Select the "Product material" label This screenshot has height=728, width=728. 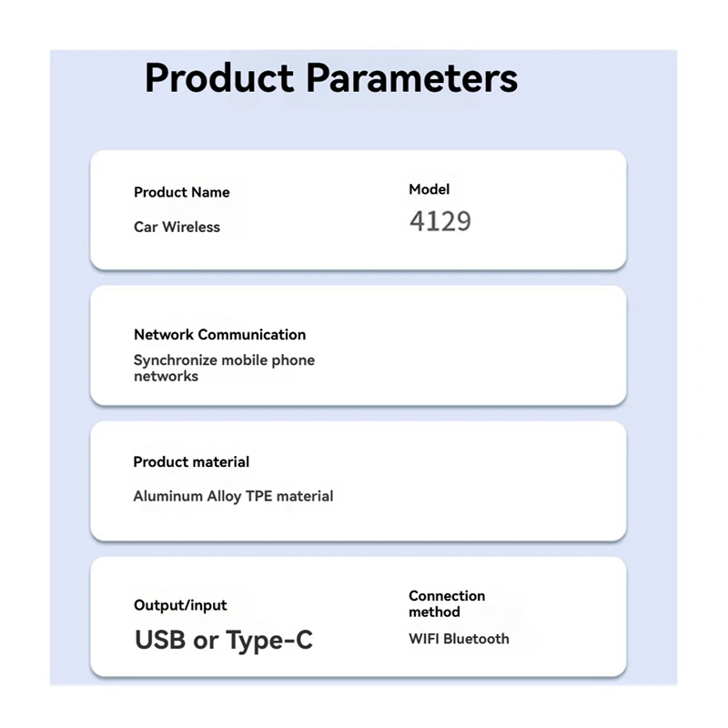pos(191,461)
